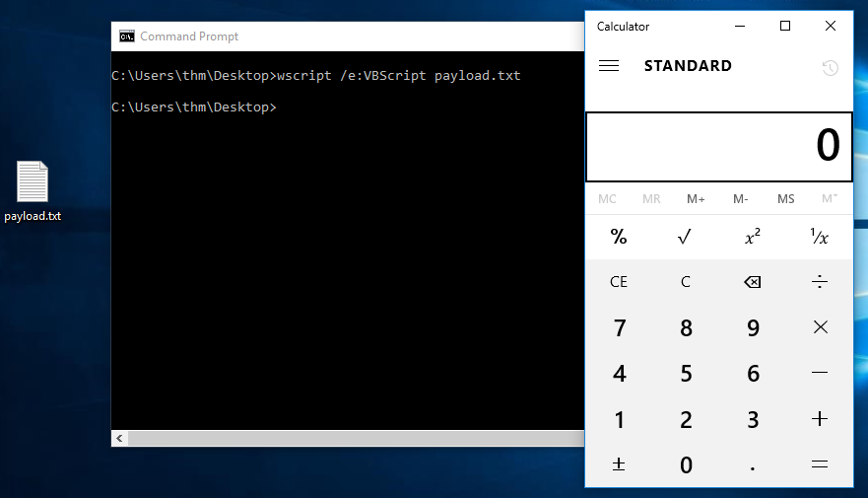The height and width of the screenshot is (498, 868).
Task: Click the digit 4 key
Action: tap(619, 373)
